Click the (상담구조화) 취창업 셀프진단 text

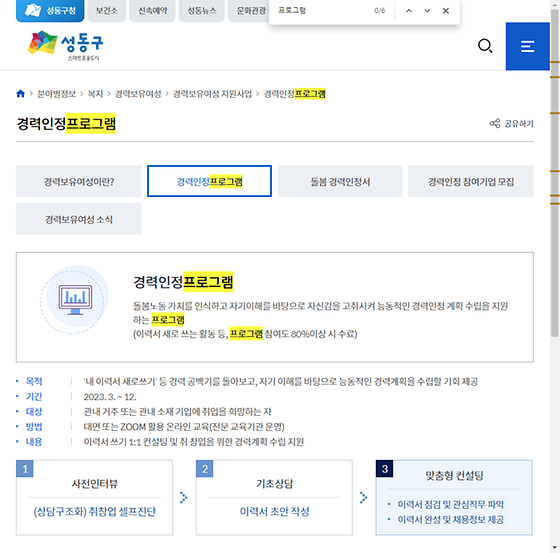(95, 512)
